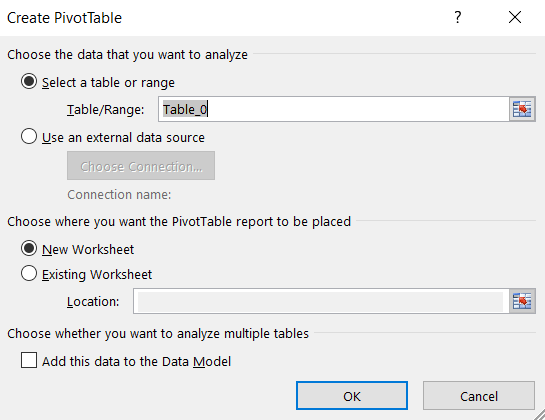Click the 'Create PivotTable' title bar text

tap(64, 18)
